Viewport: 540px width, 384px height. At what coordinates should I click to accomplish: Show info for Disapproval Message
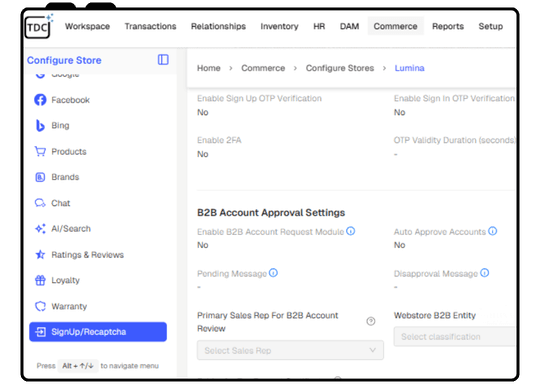pyautogui.click(x=485, y=273)
